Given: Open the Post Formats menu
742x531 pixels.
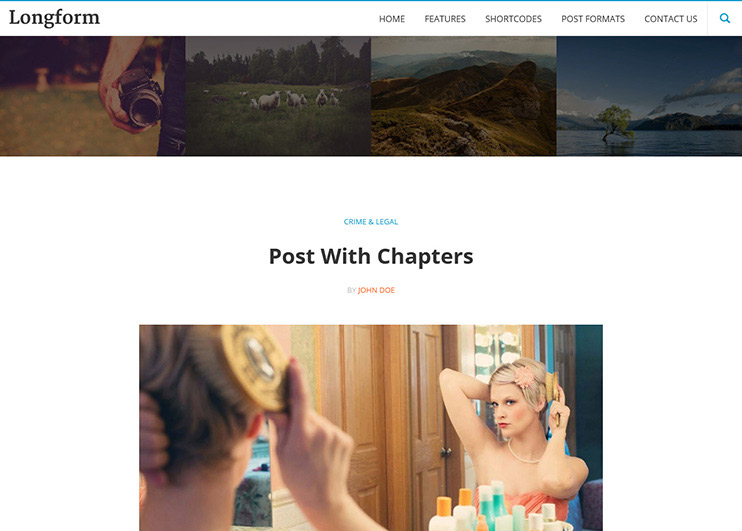Looking at the screenshot, I should click(593, 19).
